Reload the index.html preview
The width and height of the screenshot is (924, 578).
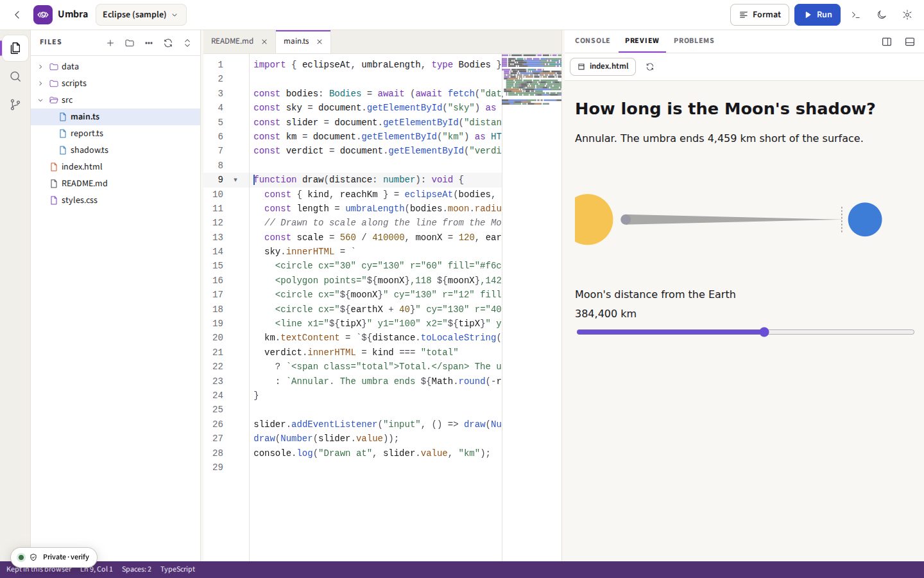click(650, 67)
